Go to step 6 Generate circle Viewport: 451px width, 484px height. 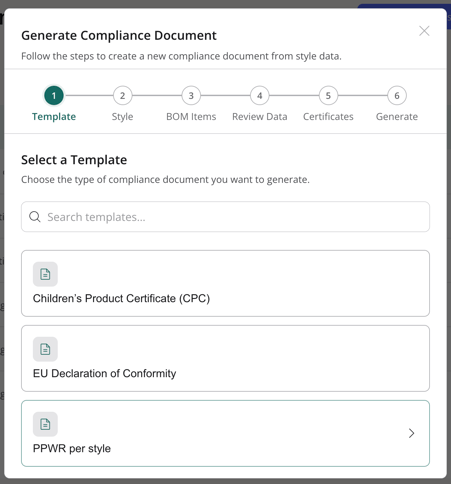pos(397,96)
